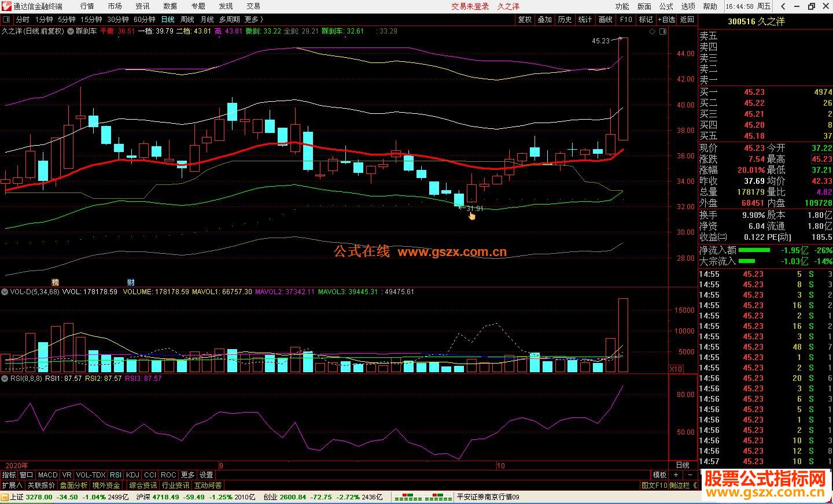
Task: Click the 交易未登录 trading login link
Action: [x=470, y=6]
